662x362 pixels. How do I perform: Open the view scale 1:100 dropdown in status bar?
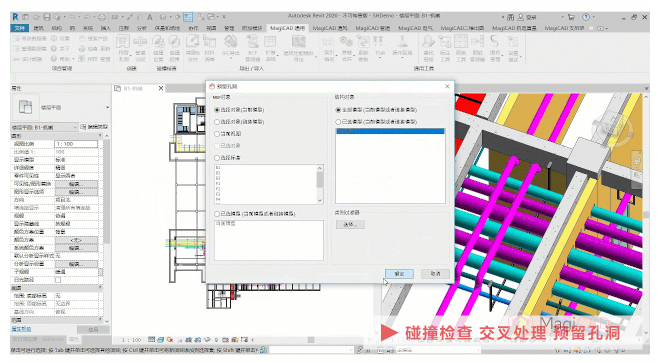coord(131,340)
